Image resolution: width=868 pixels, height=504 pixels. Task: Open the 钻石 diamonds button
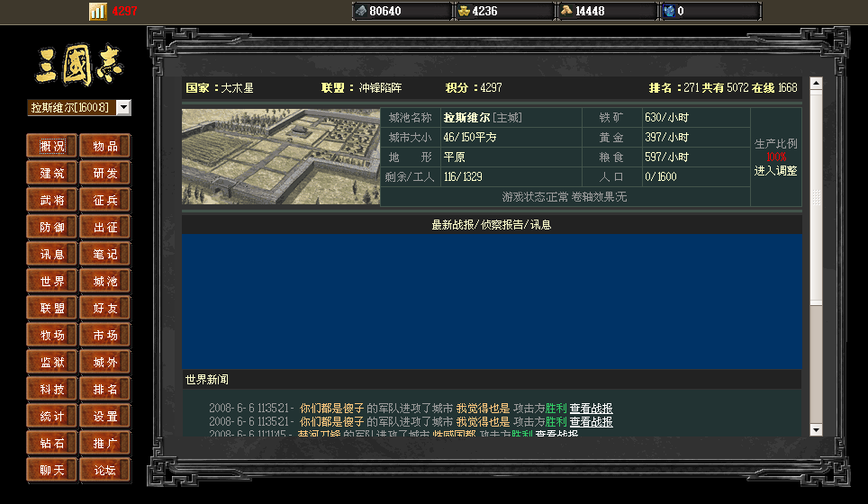pyautogui.click(x=51, y=443)
